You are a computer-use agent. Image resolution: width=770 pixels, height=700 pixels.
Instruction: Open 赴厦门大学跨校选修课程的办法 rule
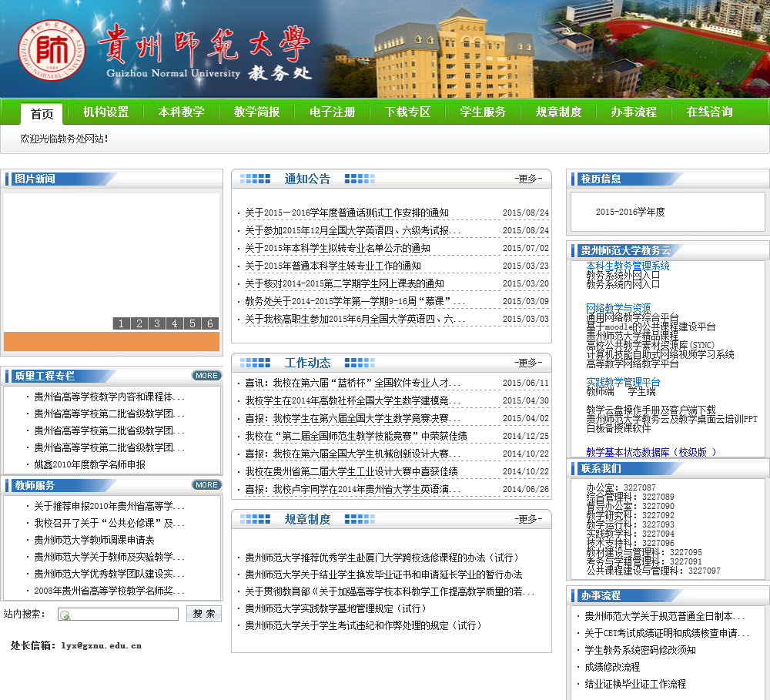coord(382,558)
